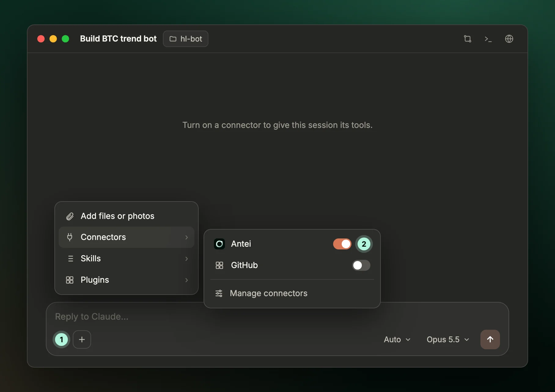
Task: Click the folder icon in hl-bot chip
Action: (173, 39)
